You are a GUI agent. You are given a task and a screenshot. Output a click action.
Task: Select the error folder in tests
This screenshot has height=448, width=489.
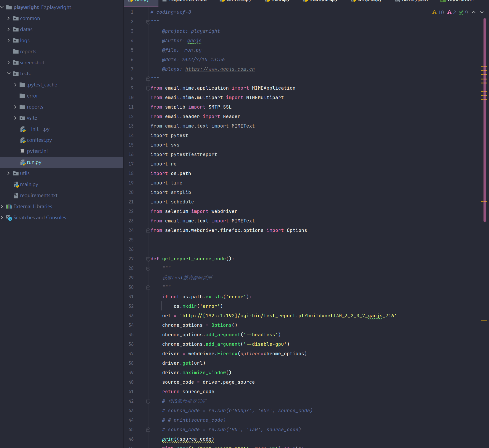click(x=32, y=96)
